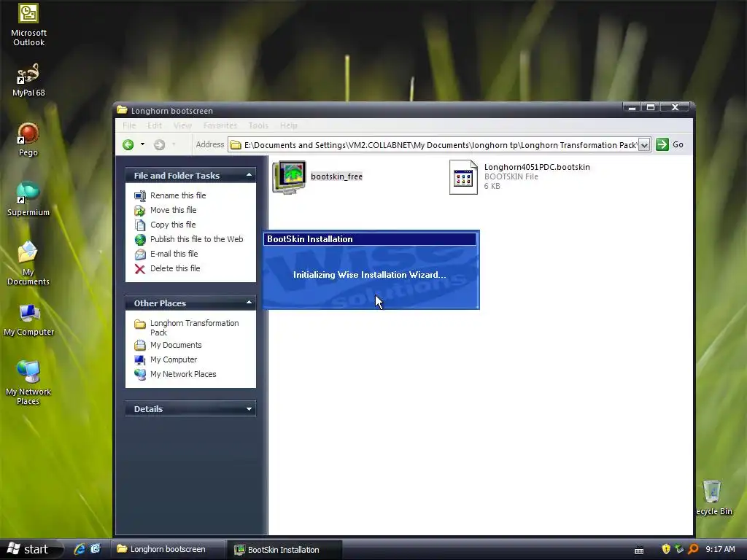Click the BootSkin Installation splash title bar
The width and height of the screenshot is (747, 560).
370,239
